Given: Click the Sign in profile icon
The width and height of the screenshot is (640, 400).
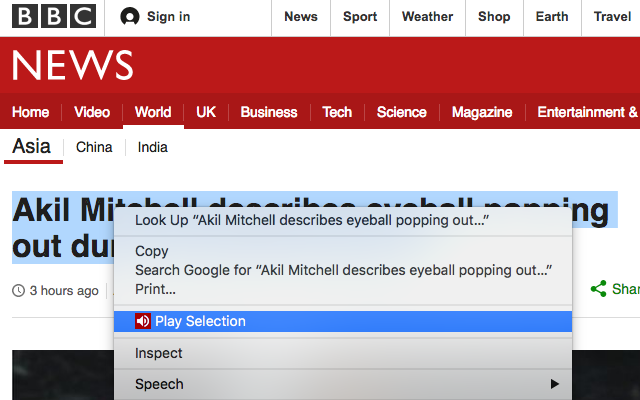Looking at the screenshot, I should tap(130, 17).
